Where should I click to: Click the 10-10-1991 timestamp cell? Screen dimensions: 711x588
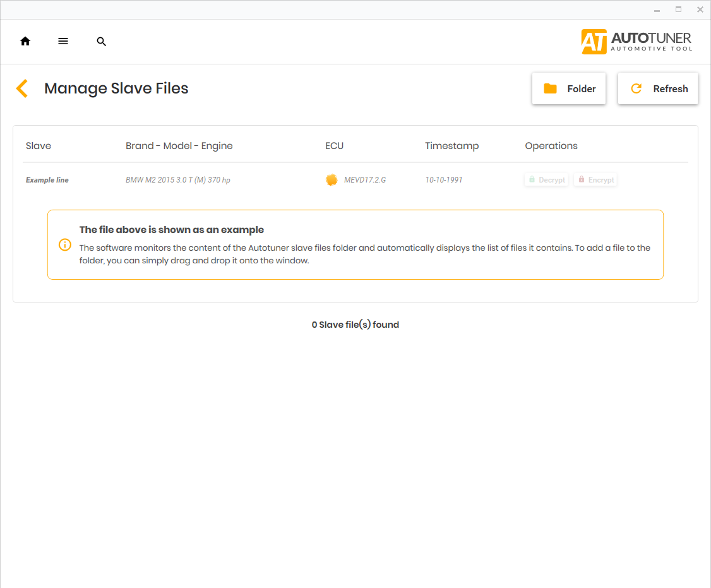(444, 180)
